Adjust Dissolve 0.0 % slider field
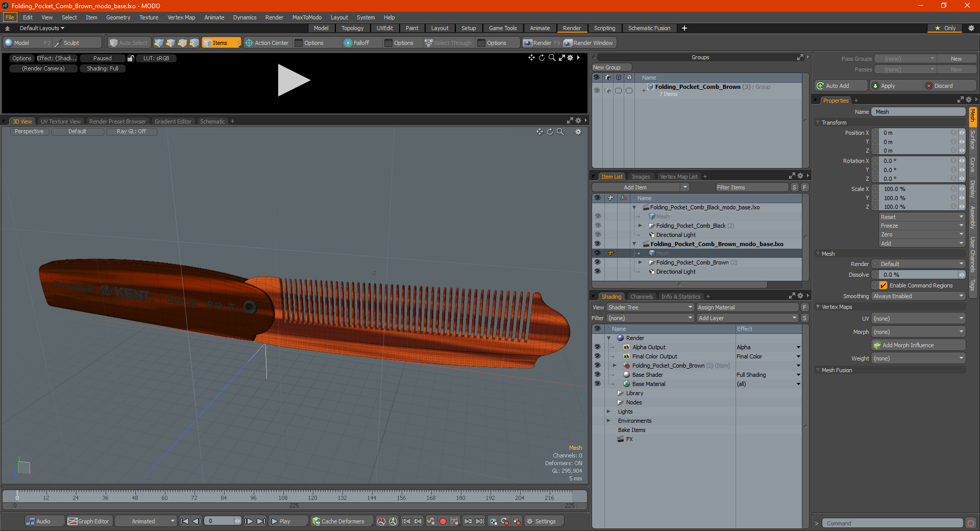The image size is (980, 531). (918, 275)
